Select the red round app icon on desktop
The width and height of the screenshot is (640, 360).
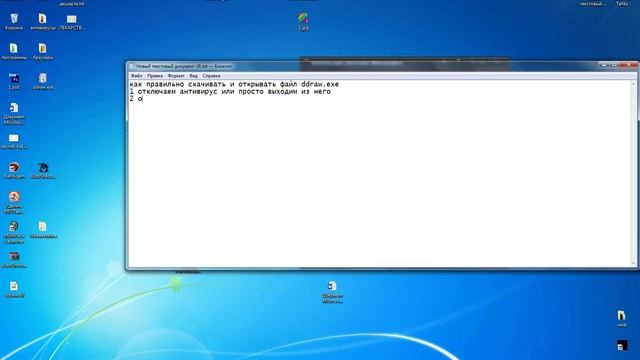pos(14,170)
